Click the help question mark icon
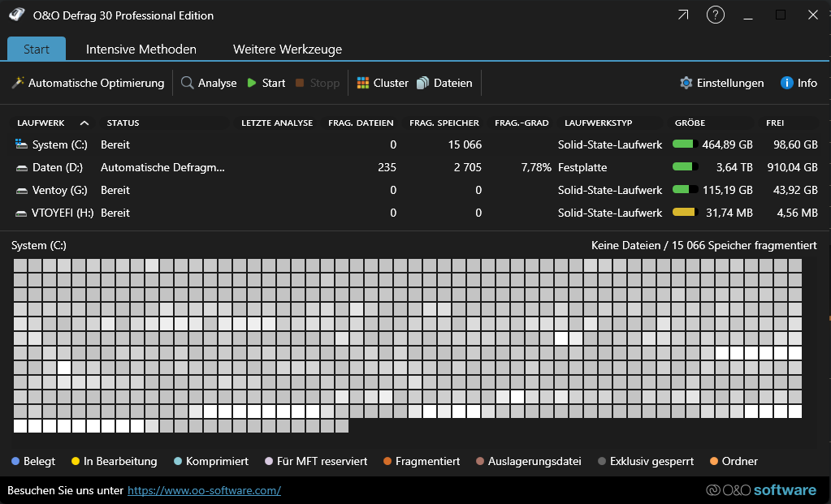 click(x=715, y=15)
